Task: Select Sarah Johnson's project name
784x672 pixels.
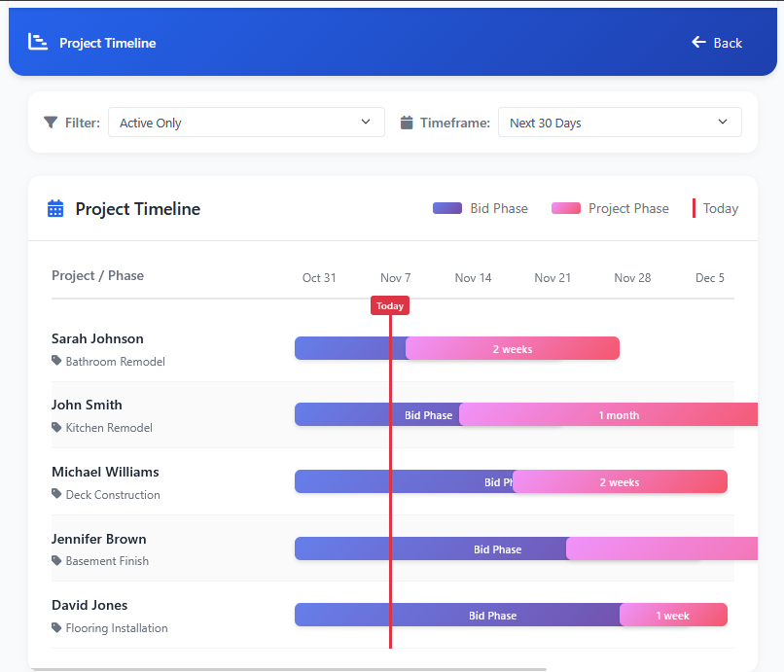Action: 96,338
